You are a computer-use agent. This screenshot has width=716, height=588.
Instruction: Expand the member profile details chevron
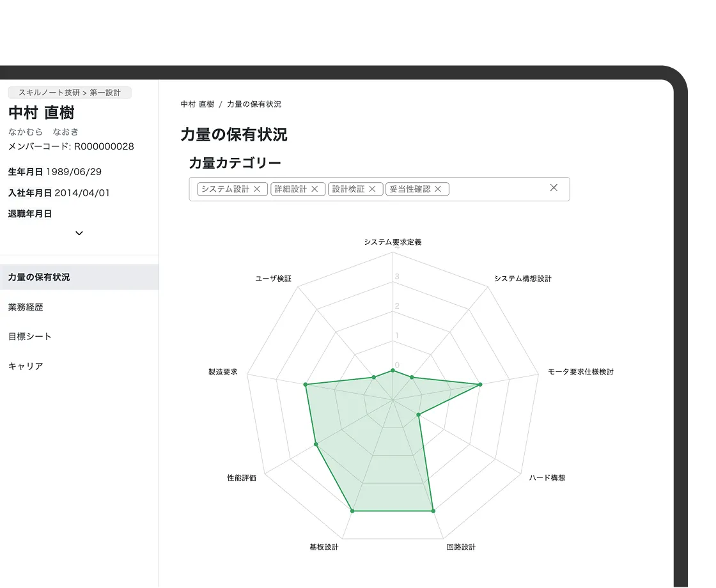point(79,233)
